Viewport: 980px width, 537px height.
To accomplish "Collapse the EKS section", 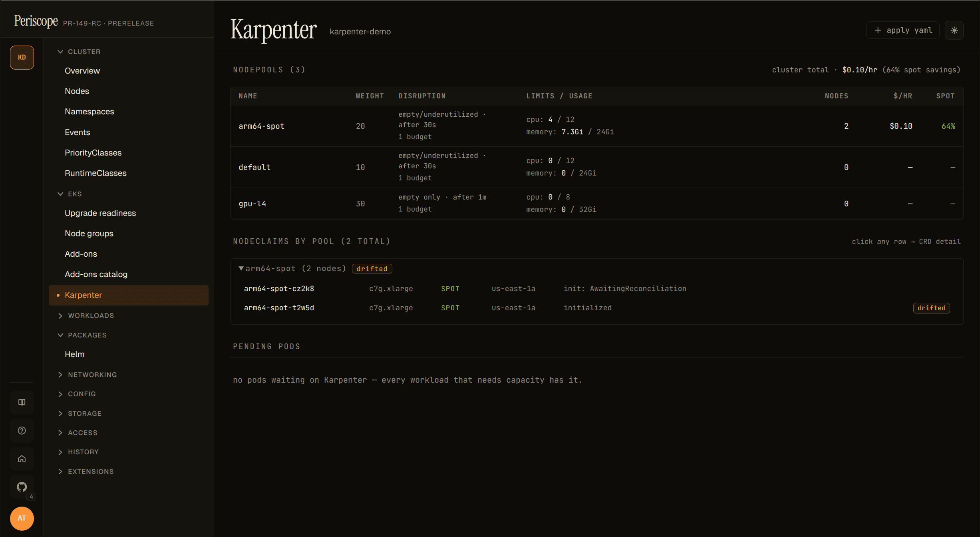I will (70, 194).
